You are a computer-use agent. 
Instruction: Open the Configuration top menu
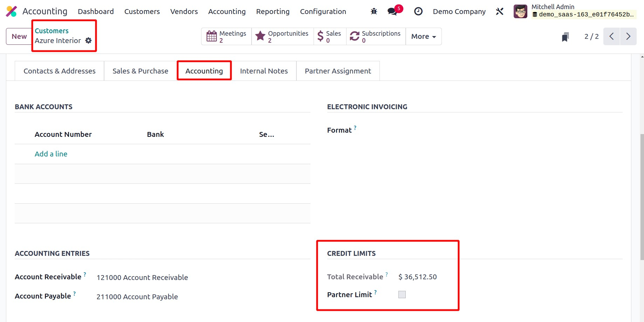tap(323, 12)
